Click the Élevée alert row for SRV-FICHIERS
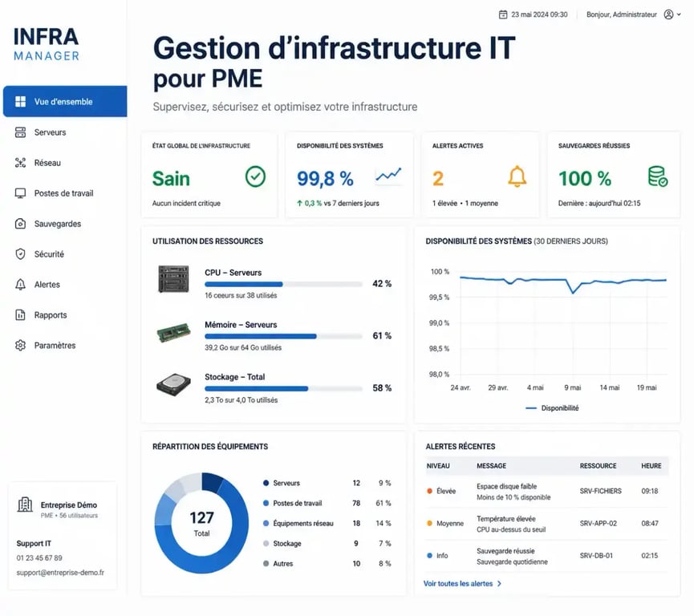This screenshot has height=616, width=694. coord(547,491)
